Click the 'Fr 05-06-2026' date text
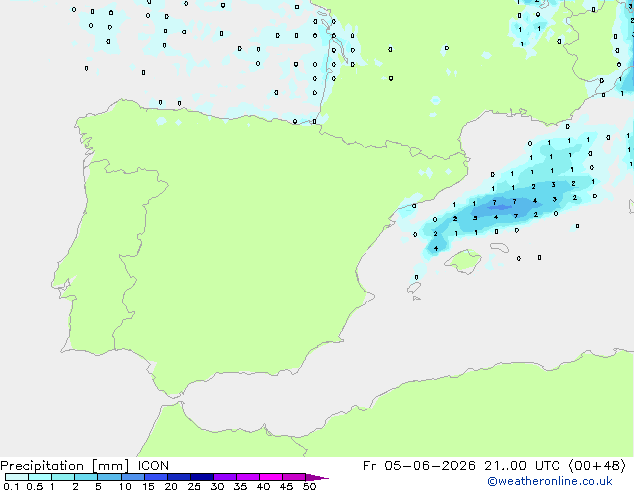634x490 pixels. tap(419, 466)
